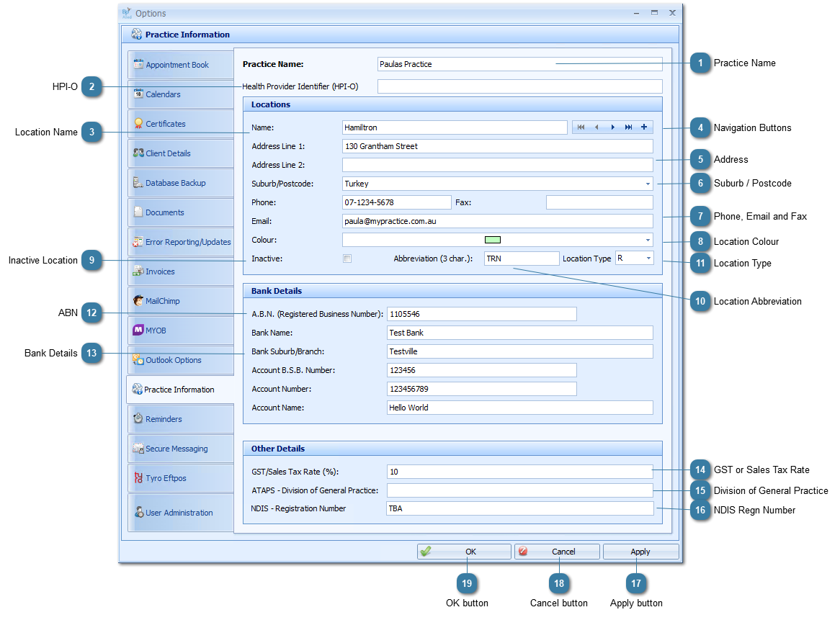Select the Practice Information tab
This screenshot has width=840, height=620.
click(180, 390)
